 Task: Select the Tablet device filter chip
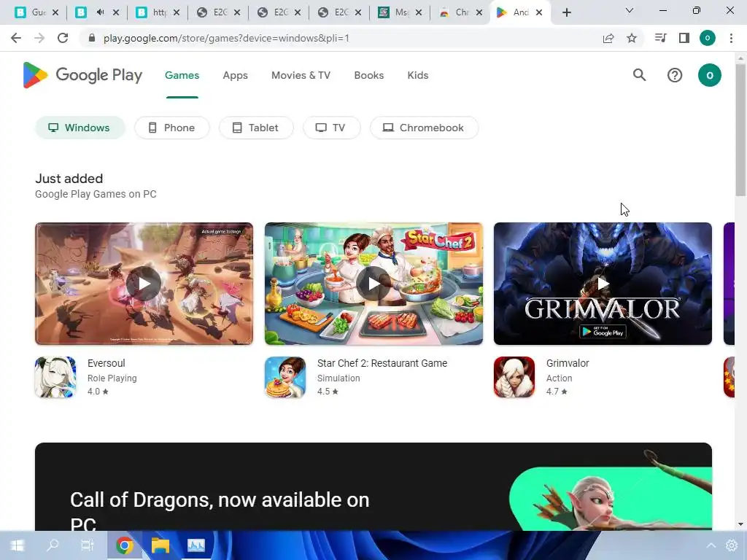[x=256, y=128]
